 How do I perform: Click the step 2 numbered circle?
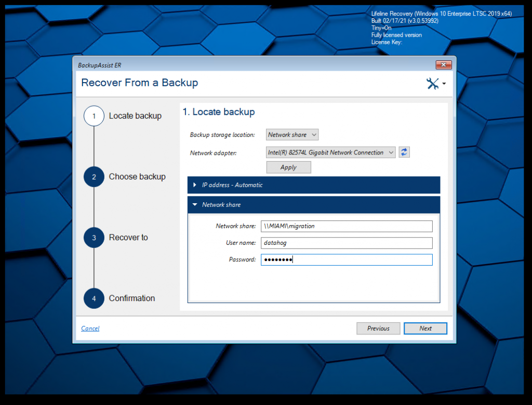point(94,177)
